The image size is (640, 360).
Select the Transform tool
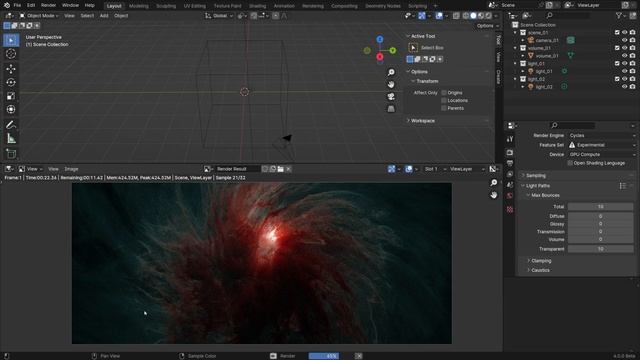(11, 109)
